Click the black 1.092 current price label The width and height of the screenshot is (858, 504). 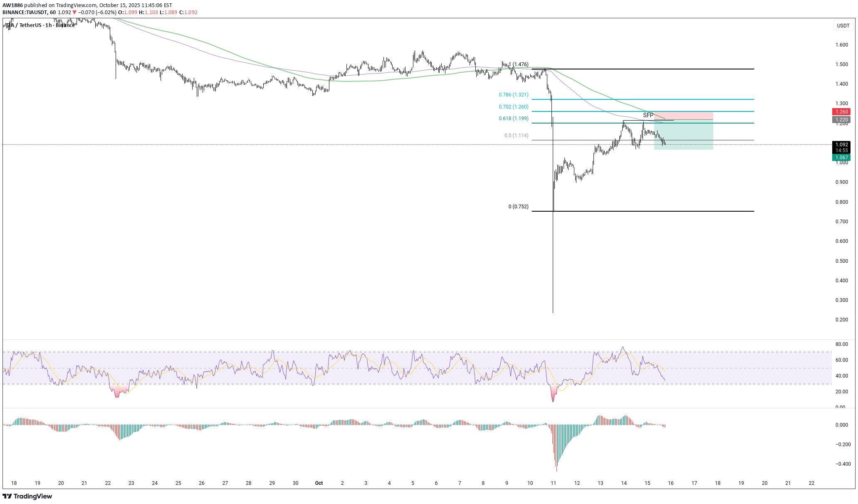tap(841, 145)
